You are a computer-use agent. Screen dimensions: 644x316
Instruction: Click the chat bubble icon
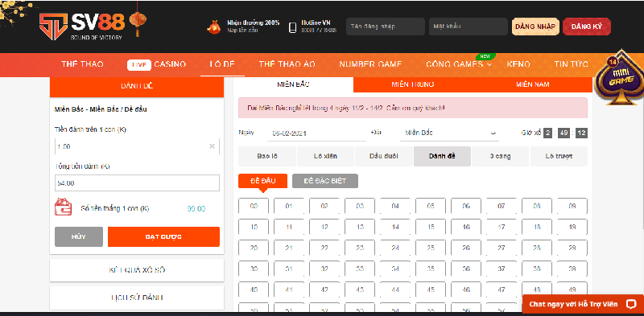point(631,304)
